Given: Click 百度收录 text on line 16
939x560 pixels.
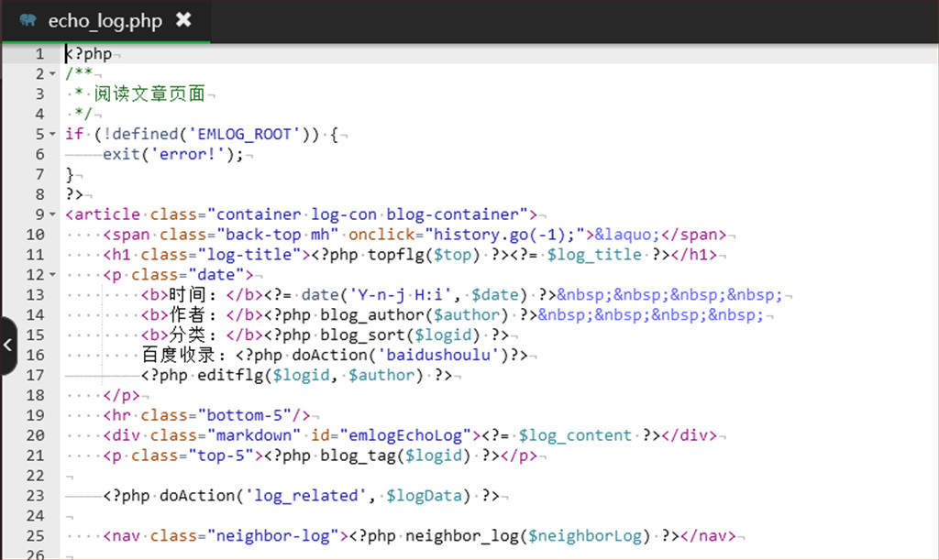Looking at the screenshot, I should click(178, 355).
